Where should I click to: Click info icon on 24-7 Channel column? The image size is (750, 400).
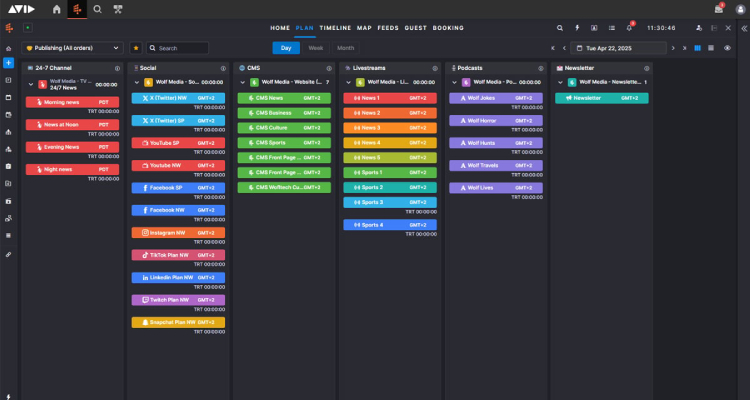pyautogui.click(x=118, y=68)
